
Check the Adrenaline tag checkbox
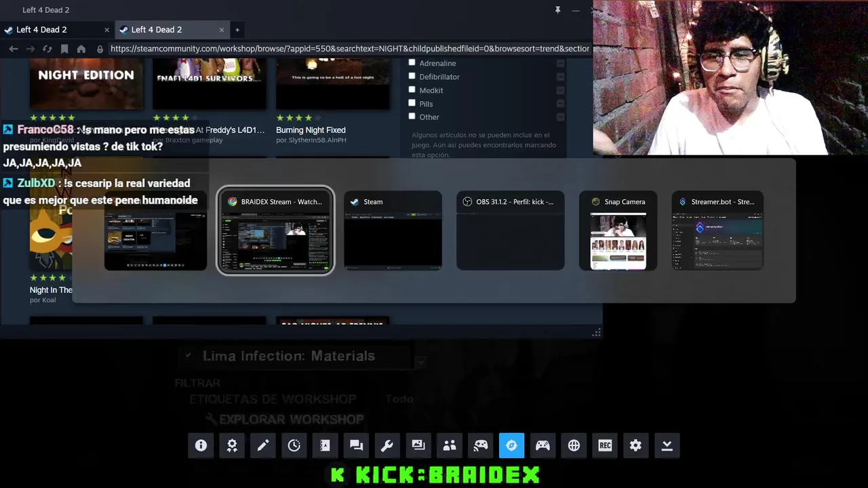point(412,62)
